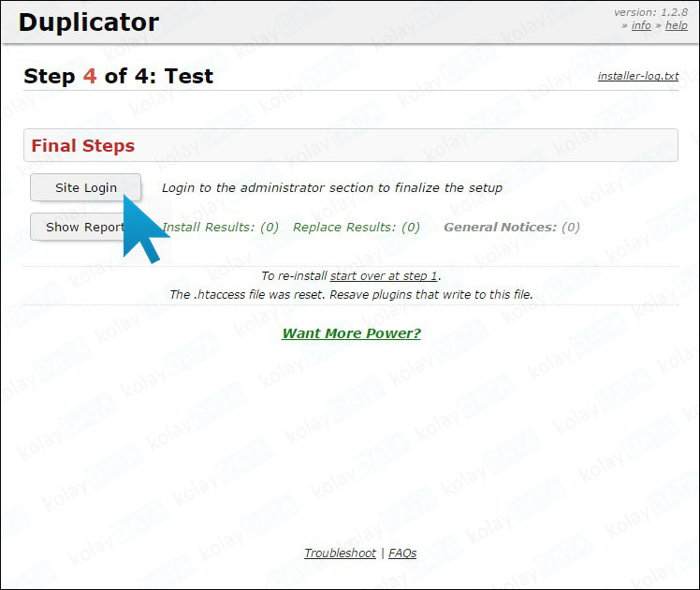
Task: Select the Replace Results: (0) text
Action: tap(357, 228)
